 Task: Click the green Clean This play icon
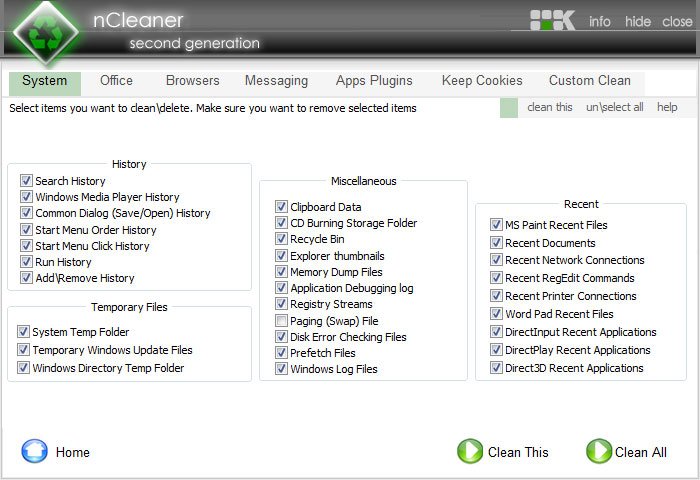(x=470, y=451)
